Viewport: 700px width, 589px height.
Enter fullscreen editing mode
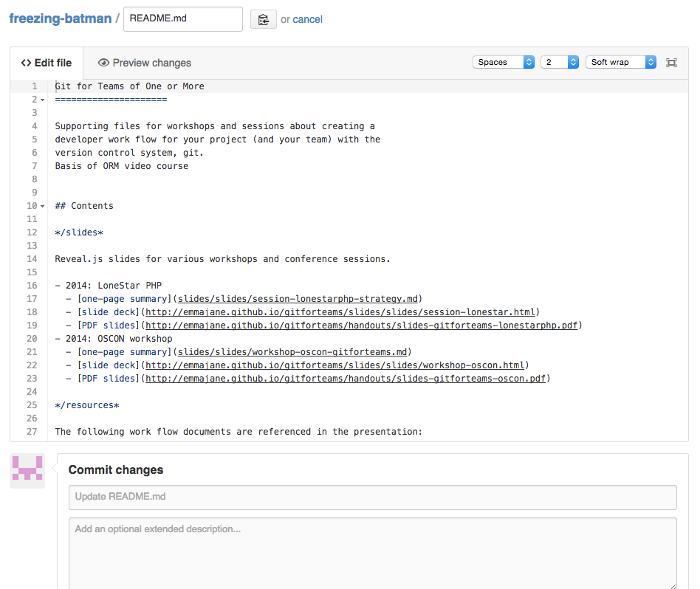[671, 63]
